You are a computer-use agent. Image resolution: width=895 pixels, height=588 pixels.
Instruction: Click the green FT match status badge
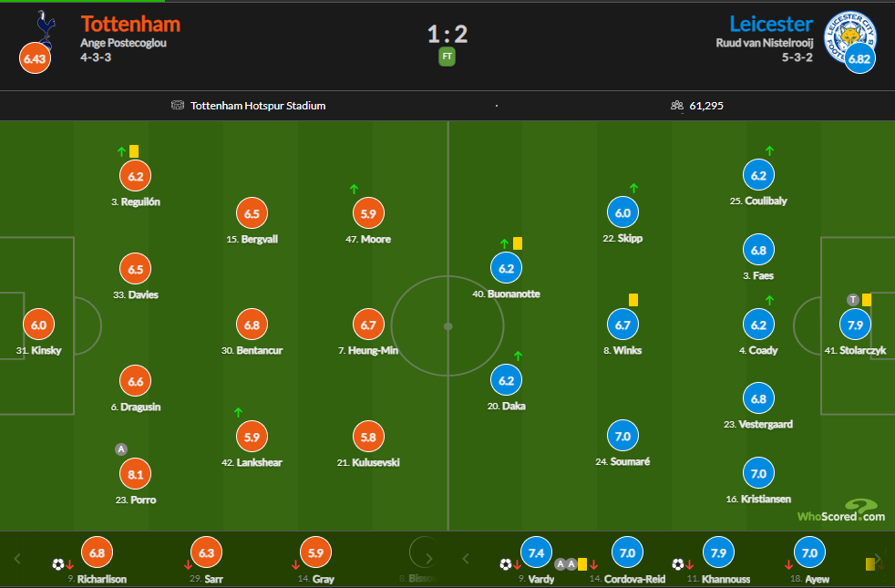tap(447, 57)
